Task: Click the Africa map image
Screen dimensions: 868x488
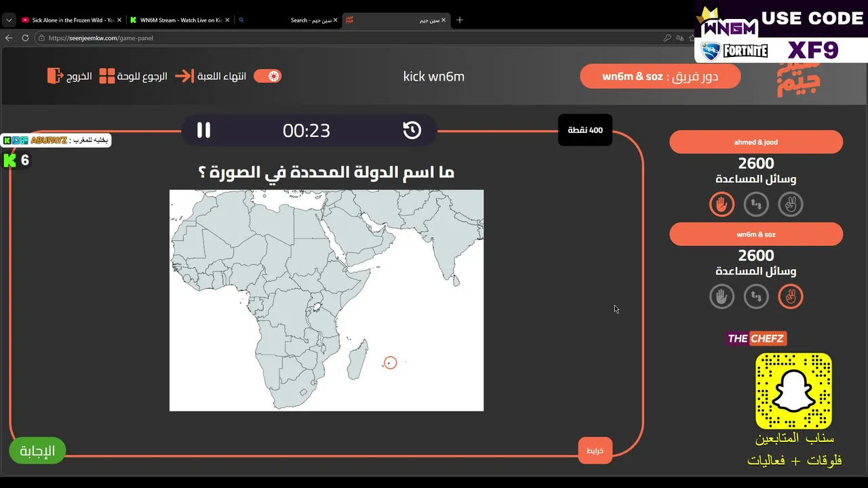Action: click(326, 300)
